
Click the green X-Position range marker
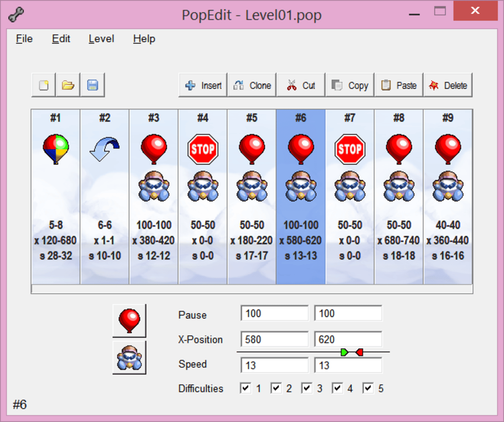(x=344, y=352)
